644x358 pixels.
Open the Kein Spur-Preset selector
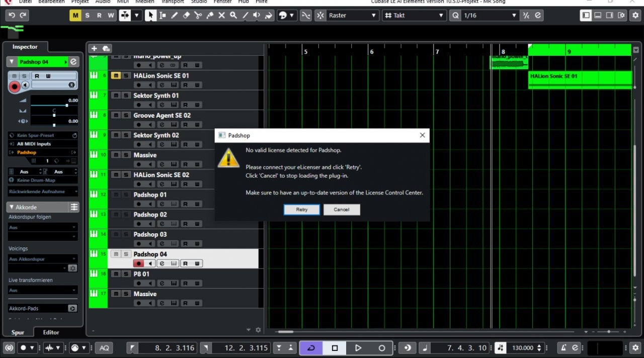(43, 135)
